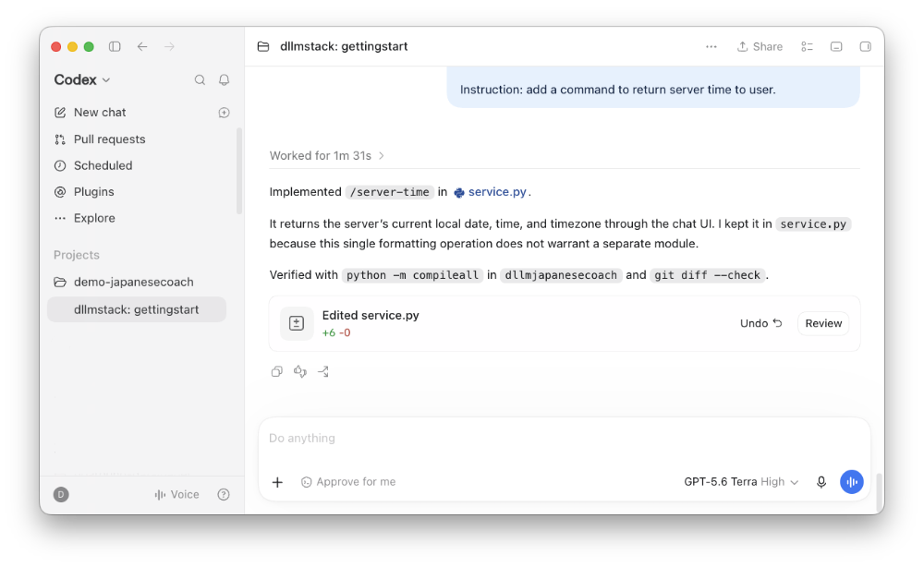Viewport: 924px width, 567px height.
Task: Share this conversation
Action: click(760, 46)
